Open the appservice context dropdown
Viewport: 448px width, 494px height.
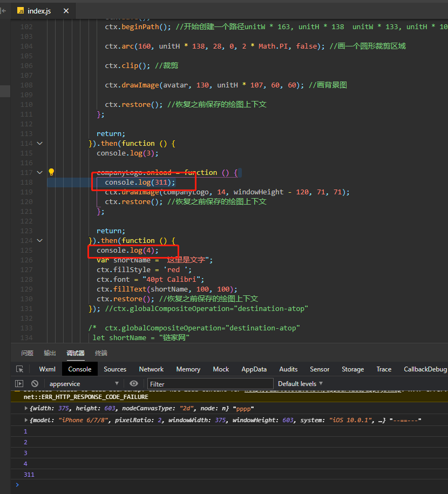coord(84,384)
